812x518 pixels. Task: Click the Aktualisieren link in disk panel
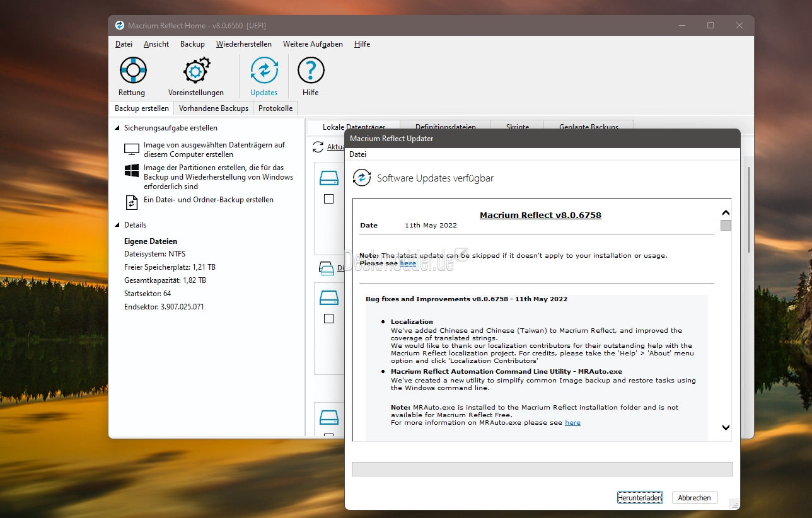coord(335,147)
